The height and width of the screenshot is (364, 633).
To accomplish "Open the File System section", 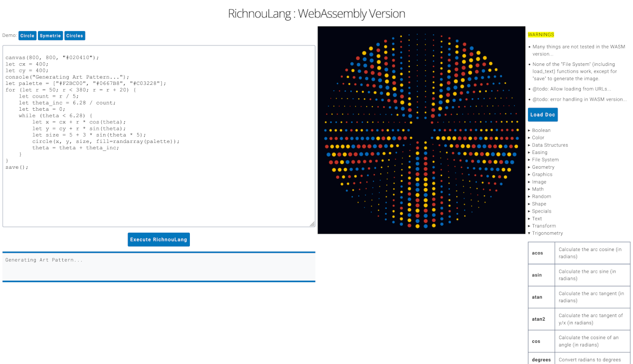I will (545, 160).
